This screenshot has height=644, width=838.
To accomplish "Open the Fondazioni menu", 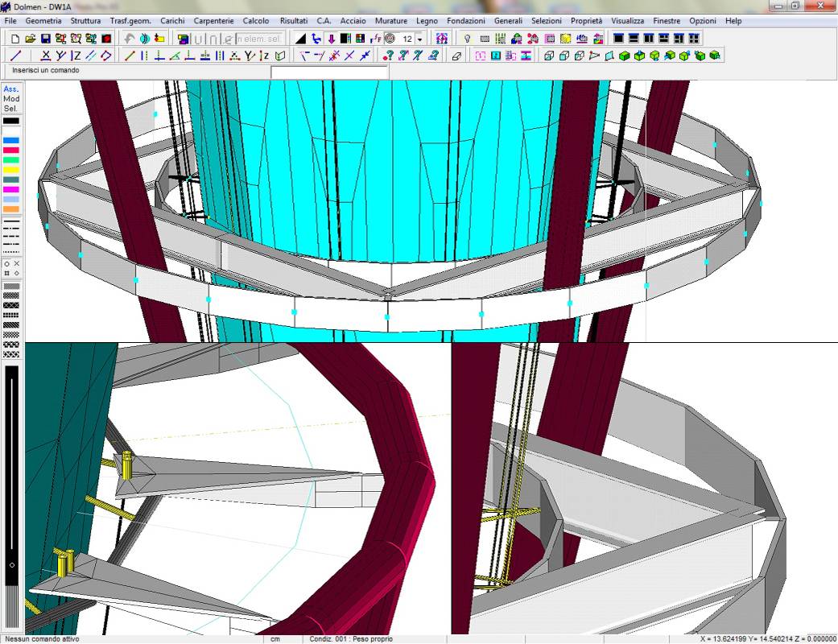I will point(466,21).
